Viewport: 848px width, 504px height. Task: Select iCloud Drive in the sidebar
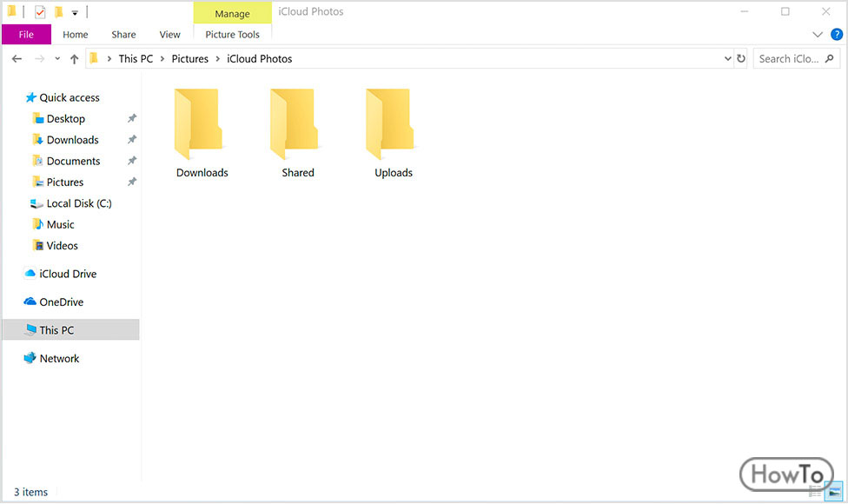[60, 275]
